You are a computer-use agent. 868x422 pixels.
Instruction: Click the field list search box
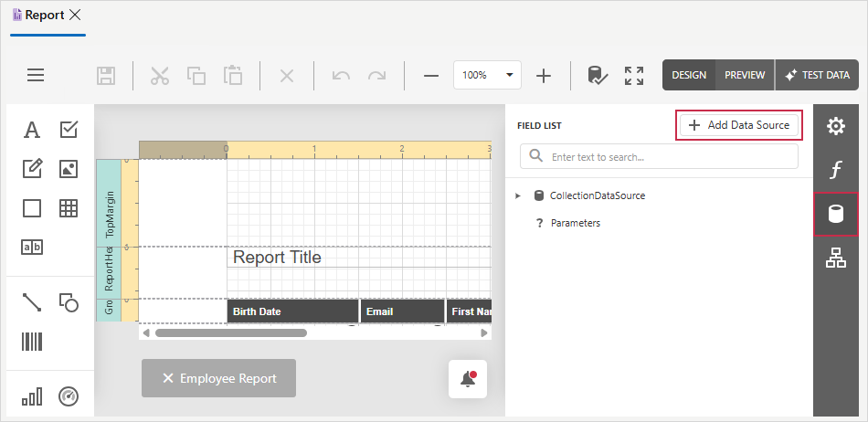click(659, 156)
